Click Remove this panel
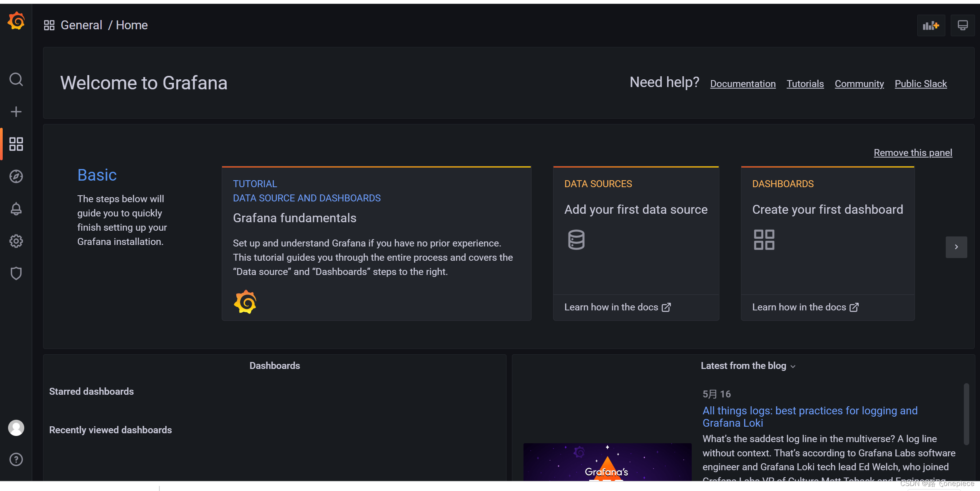This screenshot has height=491, width=980. point(913,152)
